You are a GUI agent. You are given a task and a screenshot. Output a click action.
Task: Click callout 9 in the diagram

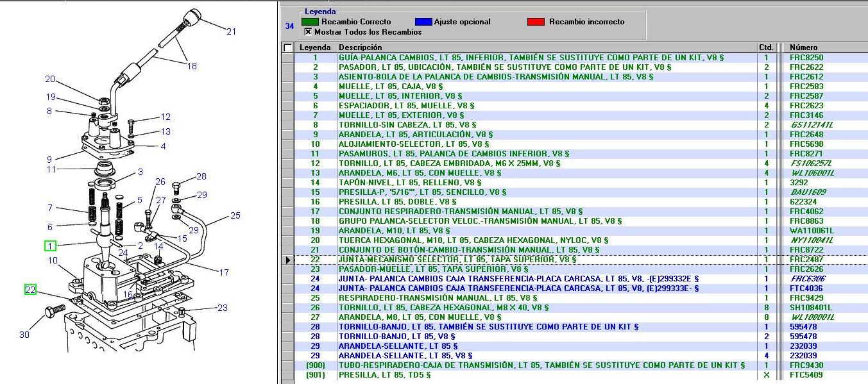[49, 160]
